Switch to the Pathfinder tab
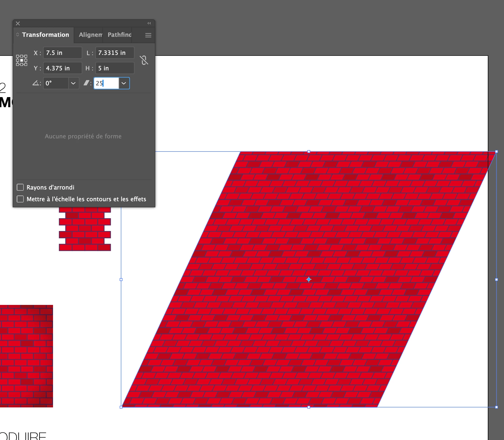Screen dimensions: 504x440 (119, 35)
